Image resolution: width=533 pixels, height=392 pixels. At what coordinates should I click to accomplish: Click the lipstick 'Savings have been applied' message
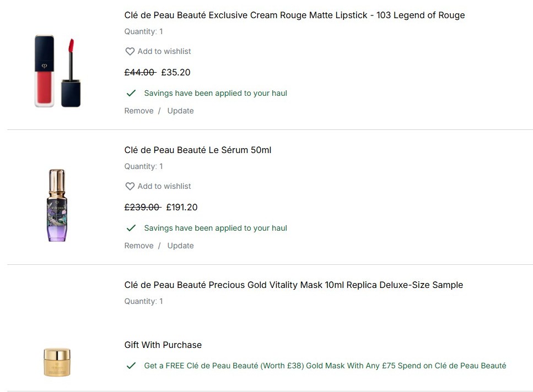click(x=216, y=93)
